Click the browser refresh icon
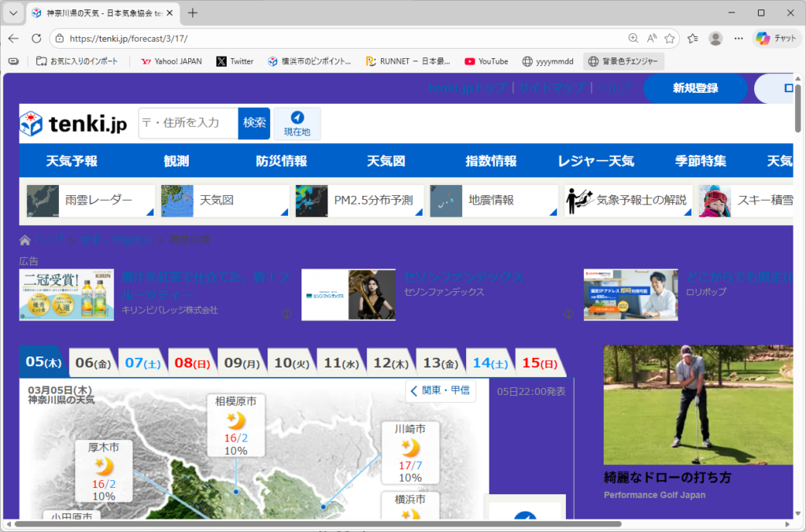Screen dimensions: 806x532 coord(36,38)
